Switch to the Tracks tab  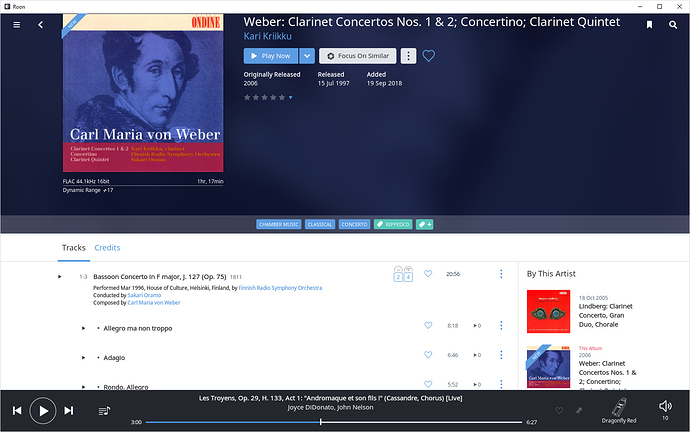click(73, 248)
